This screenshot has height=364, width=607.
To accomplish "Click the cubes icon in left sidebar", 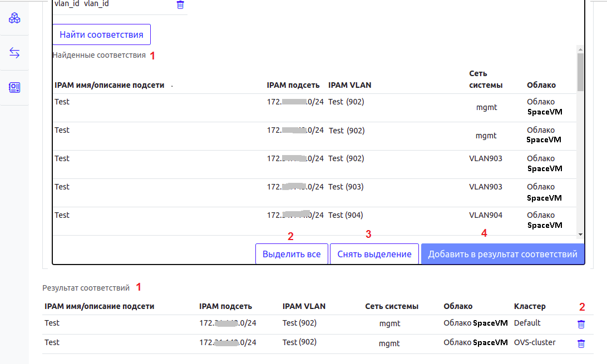I will click(14, 18).
